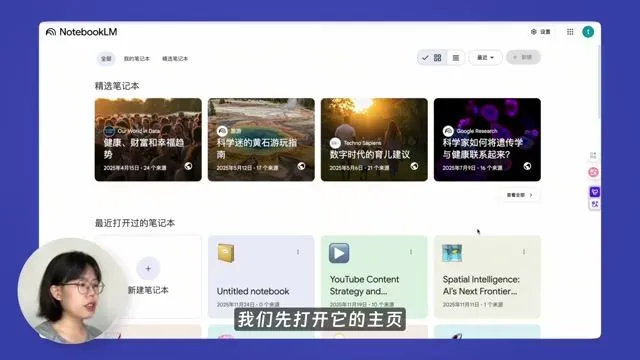The image size is (640, 360).
Task: Click the YouTube notebook play icon
Action: [339, 253]
